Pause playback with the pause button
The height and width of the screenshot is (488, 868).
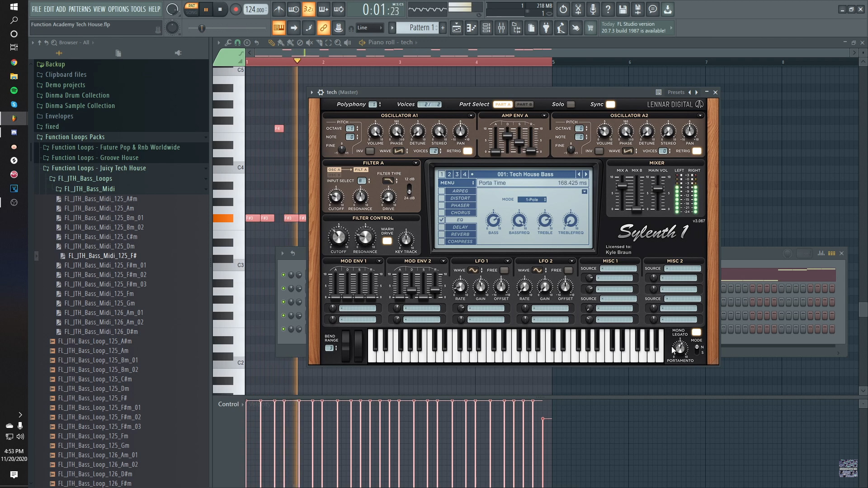pos(206,9)
